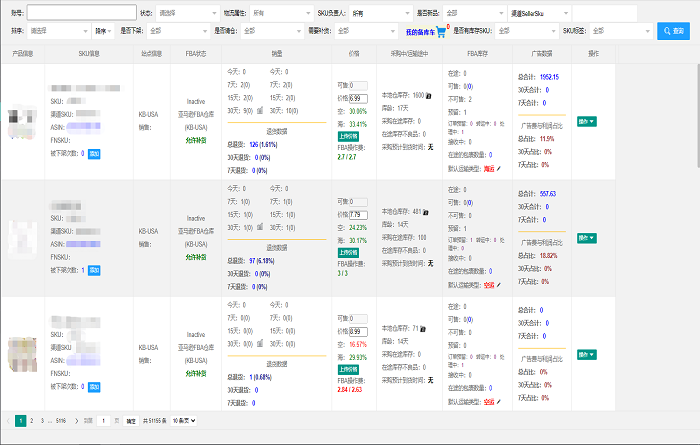Click the local warehouse stock icon next to 1600
700x445 pixels.
[x=429, y=96]
